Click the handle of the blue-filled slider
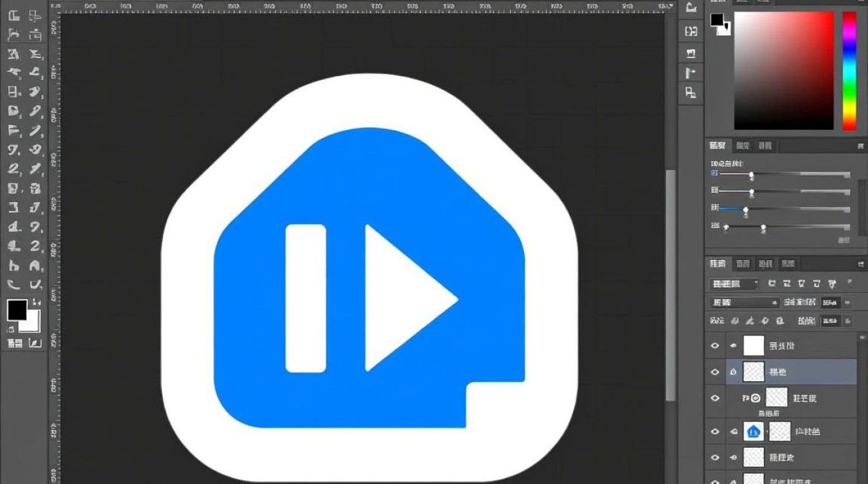The image size is (868, 484). [x=746, y=210]
